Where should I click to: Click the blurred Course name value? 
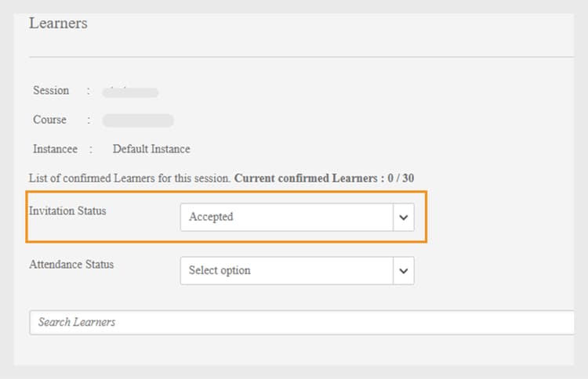coord(138,121)
